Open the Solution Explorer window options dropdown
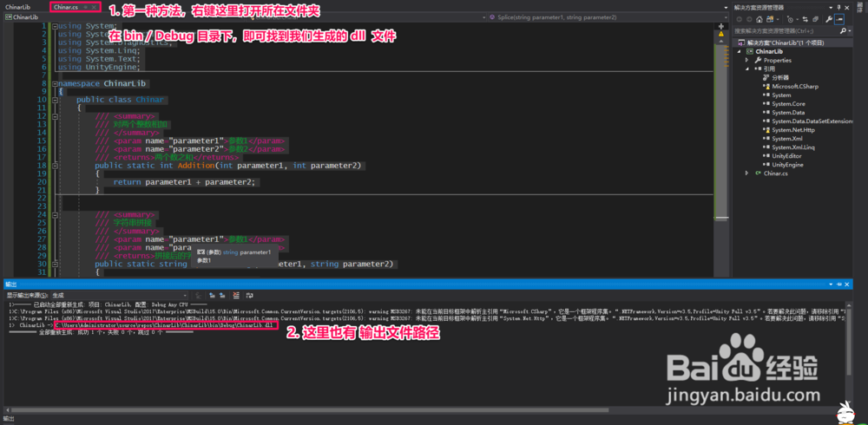This screenshot has width=868, height=425. (x=831, y=7)
